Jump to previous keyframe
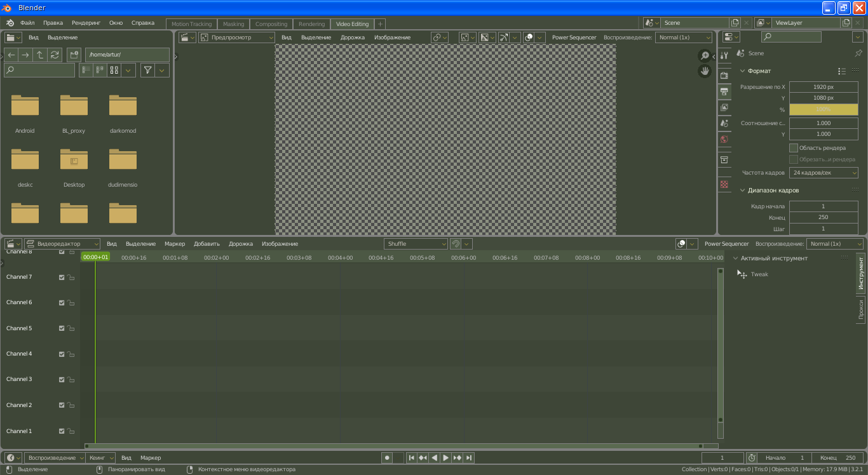The height and width of the screenshot is (475, 868). [x=423, y=458]
